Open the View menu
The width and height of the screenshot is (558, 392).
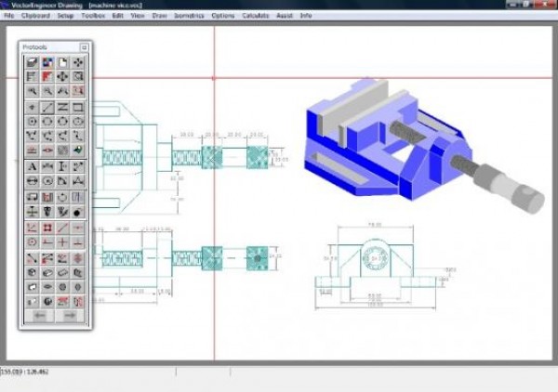(138, 16)
